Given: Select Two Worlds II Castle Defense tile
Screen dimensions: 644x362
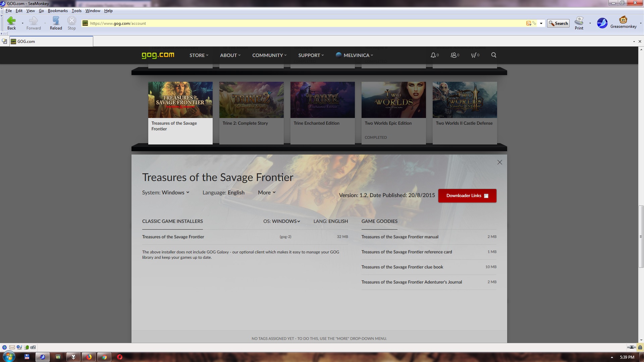Looking at the screenshot, I should 465,113.
